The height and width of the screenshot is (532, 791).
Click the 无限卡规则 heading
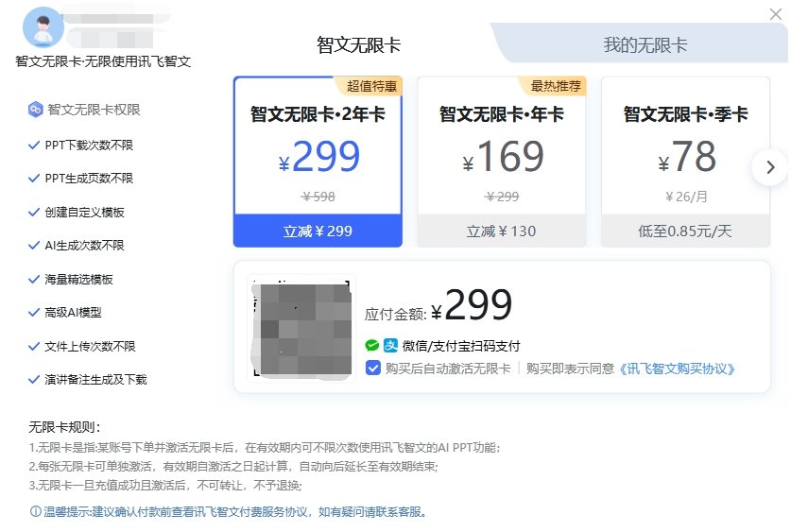tap(64, 428)
